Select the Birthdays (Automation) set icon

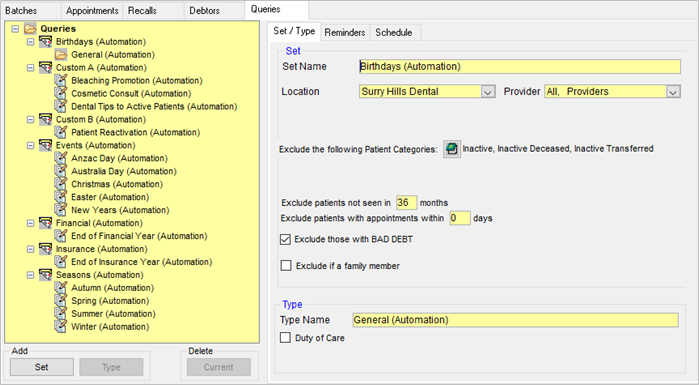point(45,42)
